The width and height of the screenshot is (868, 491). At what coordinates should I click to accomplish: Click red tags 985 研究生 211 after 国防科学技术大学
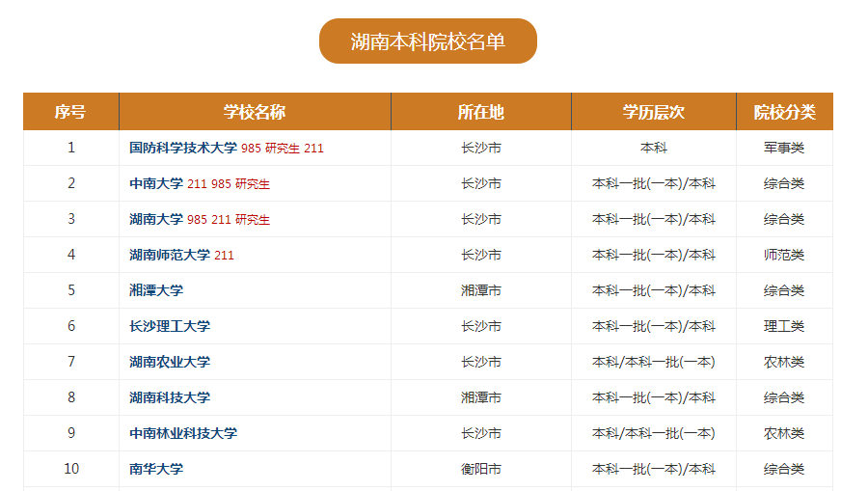(283, 149)
